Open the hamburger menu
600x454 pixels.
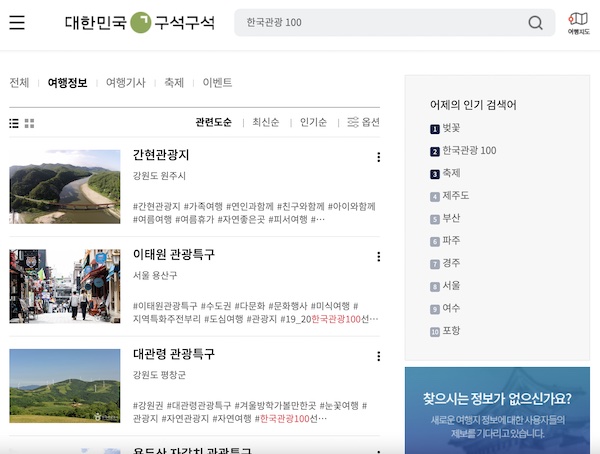pyautogui.click(x=17, y=23)
